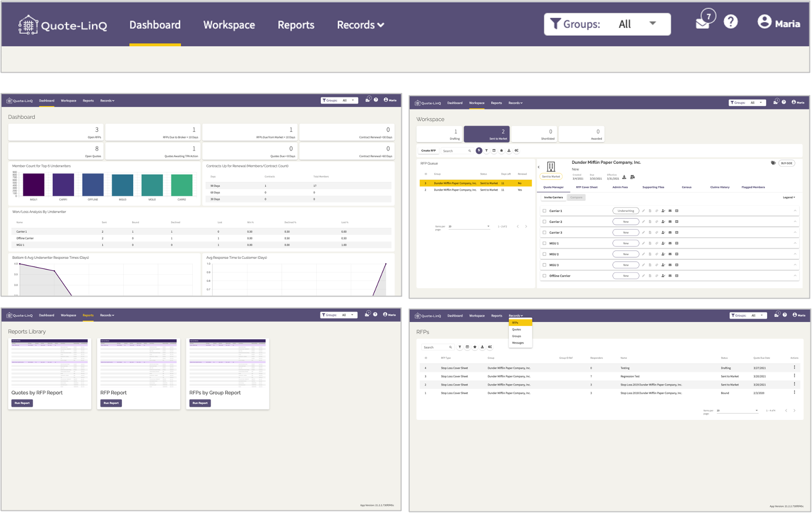
Task: Click the columns icon in Workspace toolbar
Action: [x=494, y=151]
